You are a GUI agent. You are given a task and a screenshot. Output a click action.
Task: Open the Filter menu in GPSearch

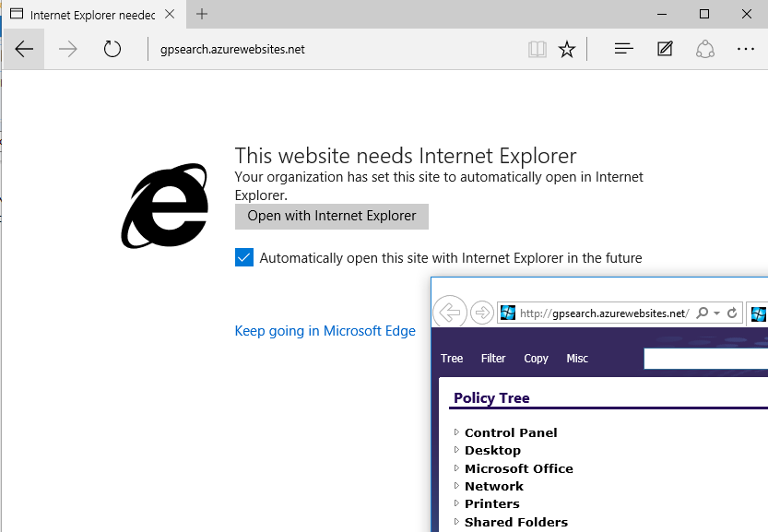(493, 359)
